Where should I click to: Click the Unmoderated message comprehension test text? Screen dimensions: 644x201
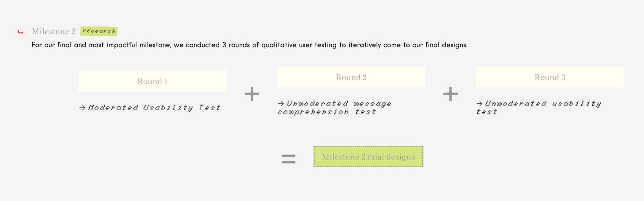(x=334, y=108)
